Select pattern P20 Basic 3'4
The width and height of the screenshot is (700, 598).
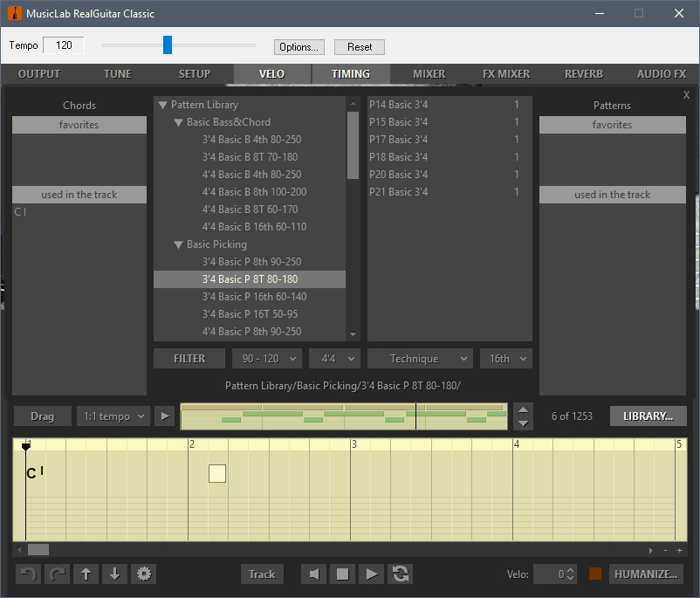(x=450, y=175)
